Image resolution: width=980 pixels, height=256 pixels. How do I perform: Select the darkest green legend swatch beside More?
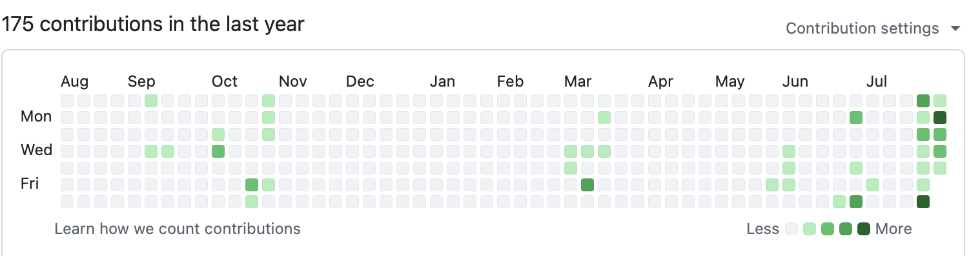coord(864,229)
